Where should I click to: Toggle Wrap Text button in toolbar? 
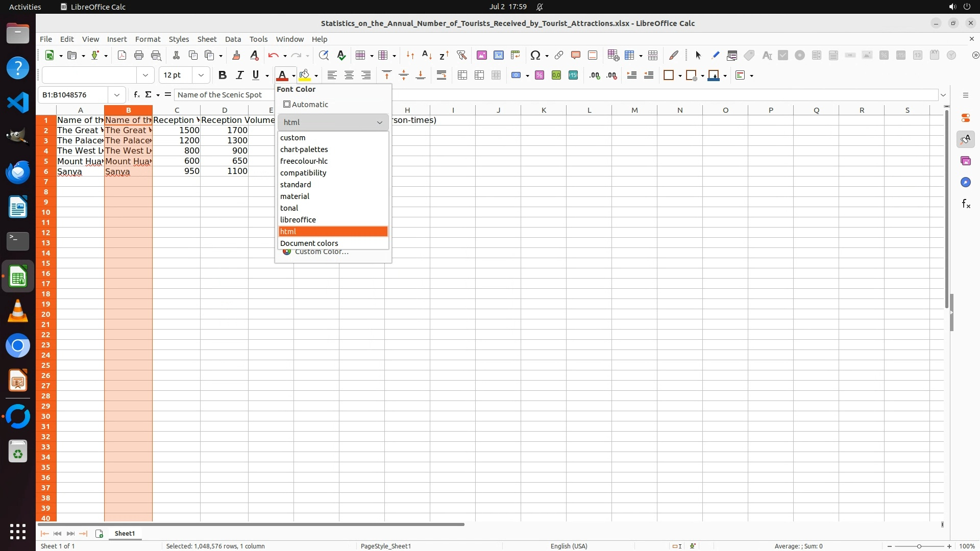442,76
